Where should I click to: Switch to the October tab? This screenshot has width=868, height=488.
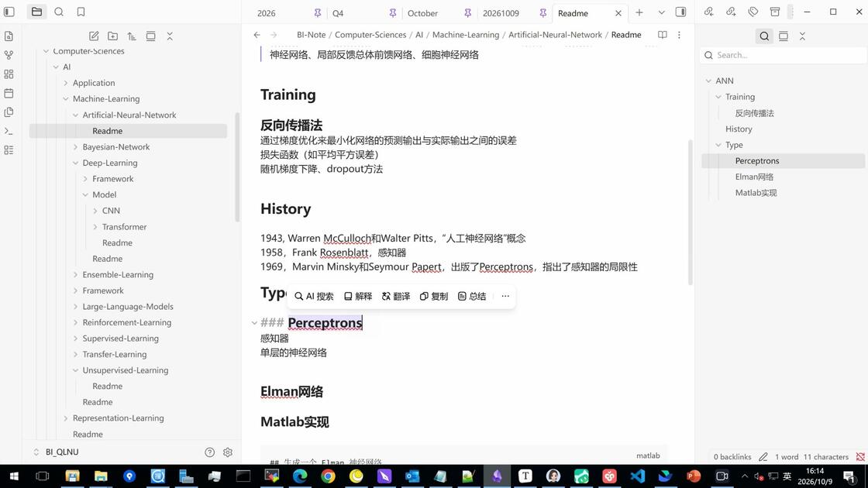422,13
